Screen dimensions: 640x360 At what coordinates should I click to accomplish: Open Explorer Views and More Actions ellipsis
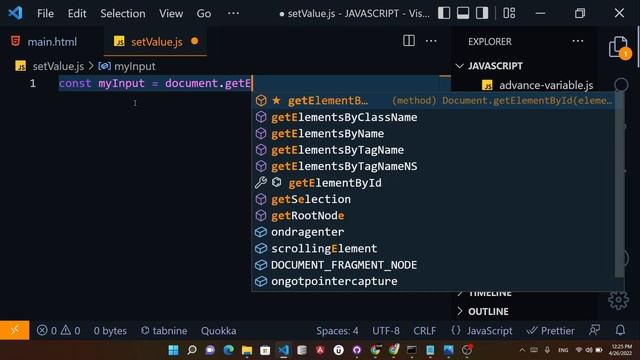coord(578,41)
